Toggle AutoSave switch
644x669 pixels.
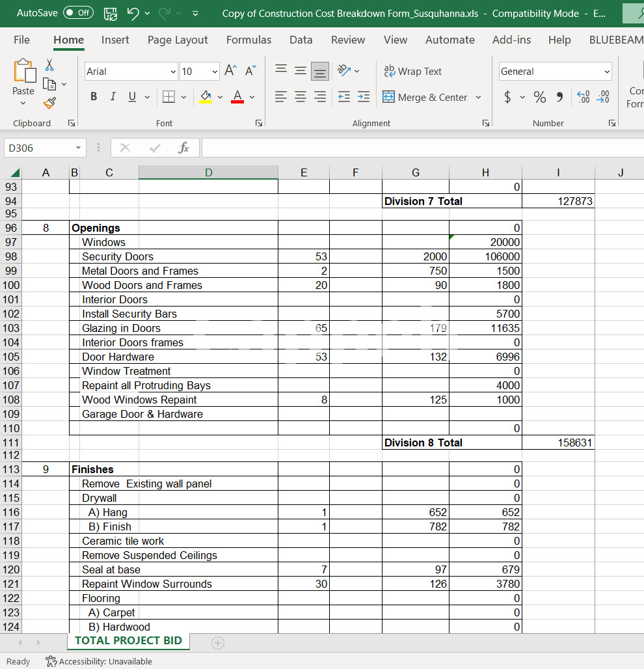point(77,13)
